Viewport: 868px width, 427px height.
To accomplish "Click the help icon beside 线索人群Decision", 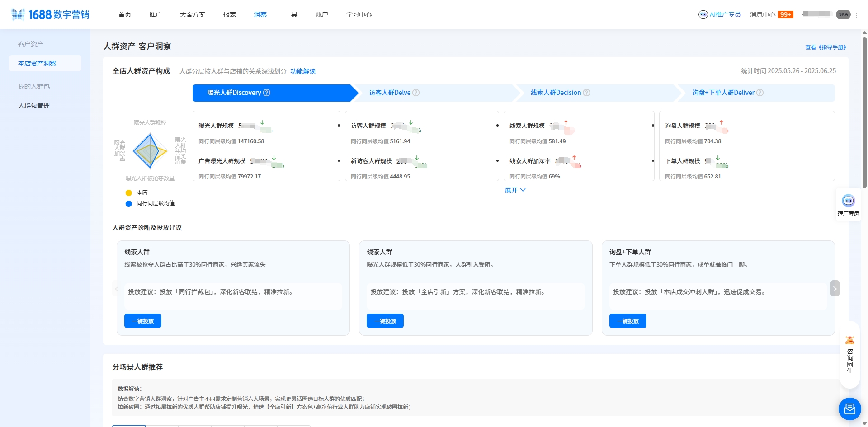I will (x=586, y=93).
